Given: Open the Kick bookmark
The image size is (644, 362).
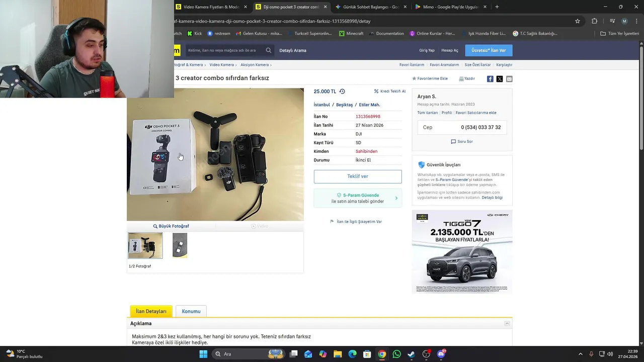Looking at the screenshot, I should (195, 34).
